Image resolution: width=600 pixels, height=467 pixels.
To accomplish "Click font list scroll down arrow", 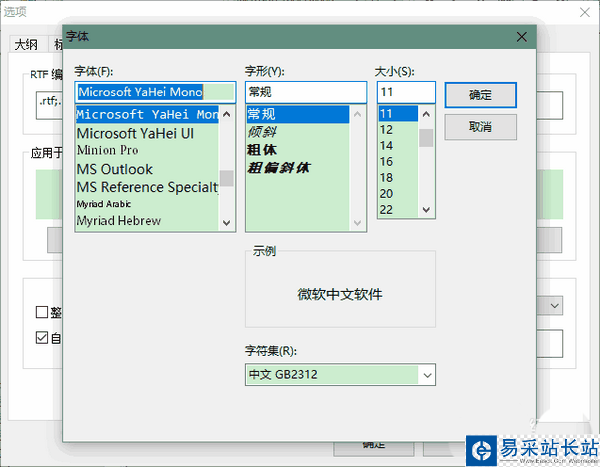I will 227,223.
